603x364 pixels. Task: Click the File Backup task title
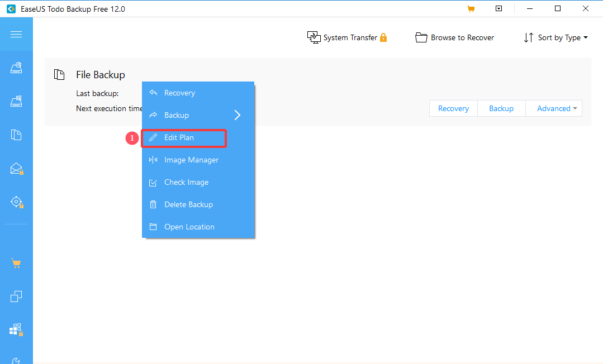point(101,75)
